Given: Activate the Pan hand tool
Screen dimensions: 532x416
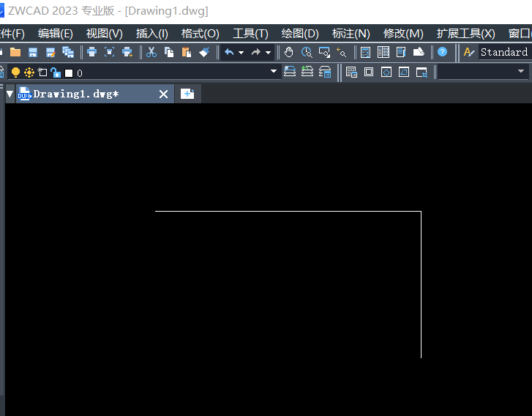Looking at the screenshot, I should point(289,52).
